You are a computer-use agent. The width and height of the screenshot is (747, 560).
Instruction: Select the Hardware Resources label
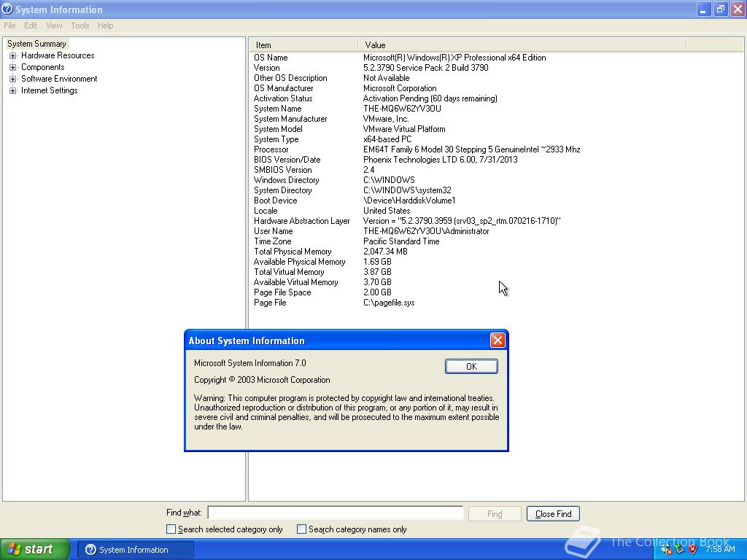coord(58,55)
